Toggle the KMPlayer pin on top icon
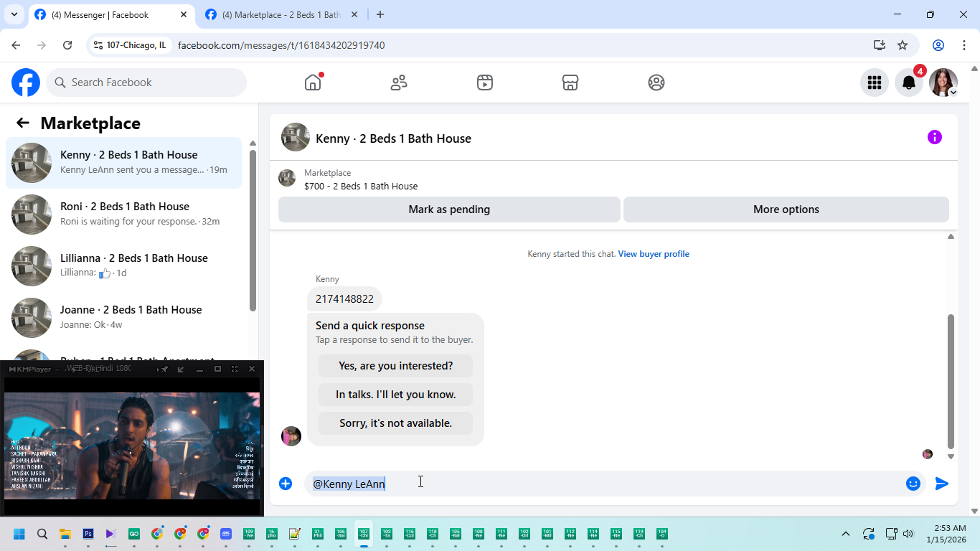 pos(164,369)
